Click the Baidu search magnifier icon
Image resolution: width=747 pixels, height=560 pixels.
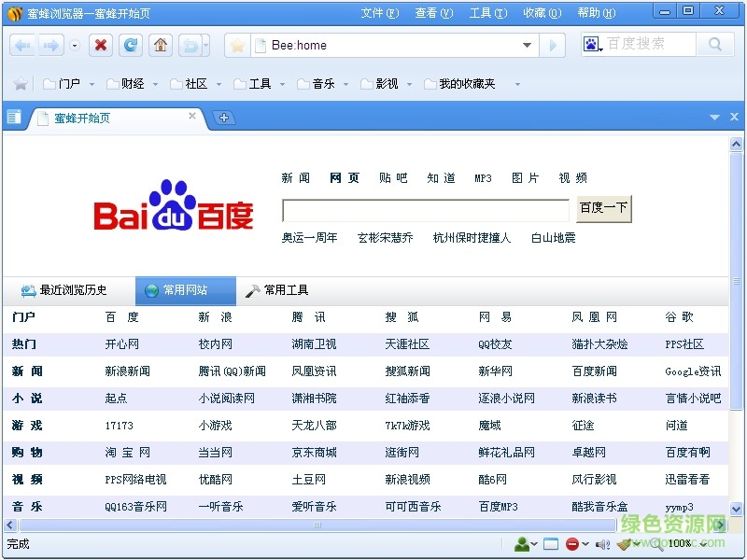[x=713, y=44]
